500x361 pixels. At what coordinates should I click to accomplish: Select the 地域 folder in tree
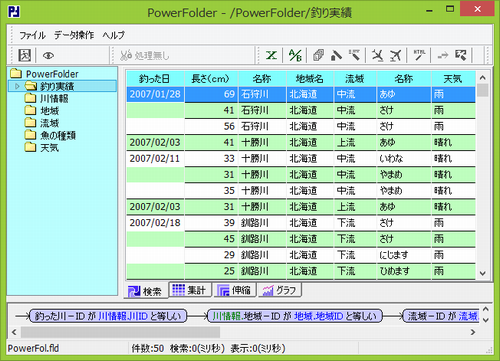click(x=42, y=111)
